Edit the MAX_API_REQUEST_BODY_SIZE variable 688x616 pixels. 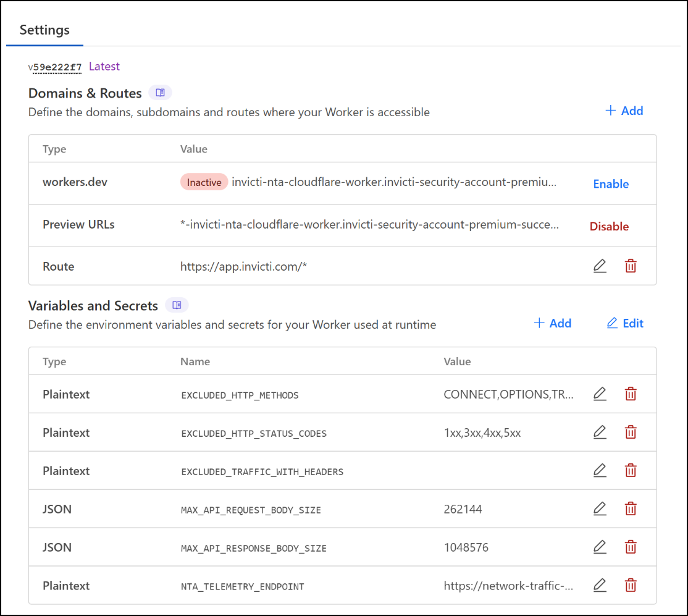600,508
